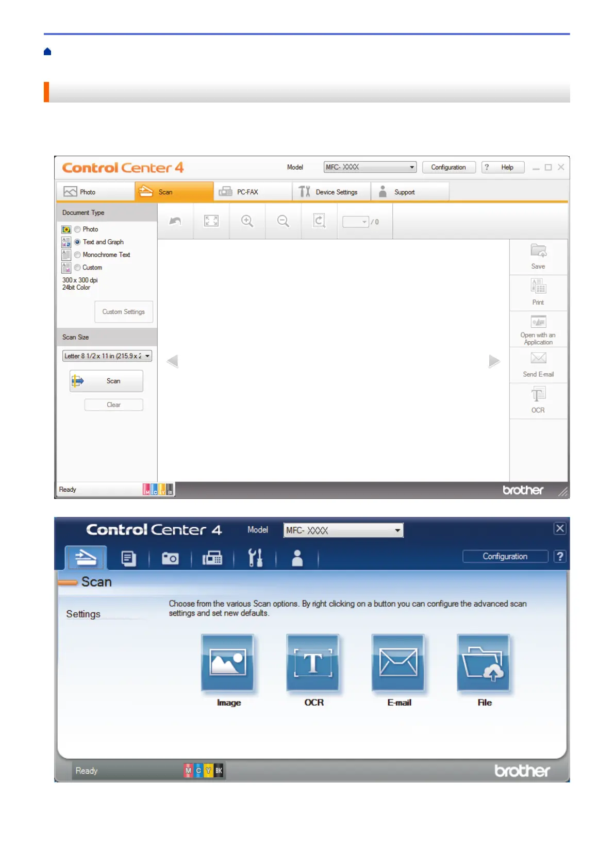Click the Configuration button in Home mode
This screenshot has height=868, width=614.
click(x=449, y=167)
